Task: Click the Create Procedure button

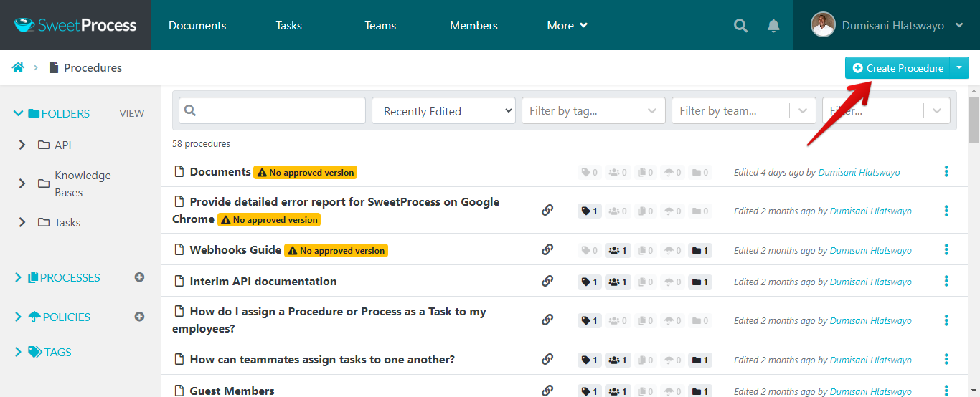Action: click(x=897, y=68)
